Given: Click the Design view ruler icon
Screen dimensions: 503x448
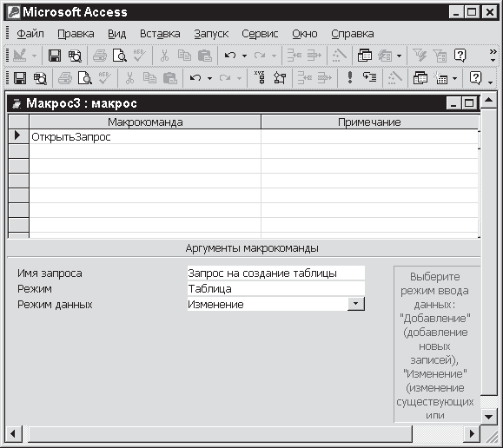Looking at the screenshot, I should (20, 56).
